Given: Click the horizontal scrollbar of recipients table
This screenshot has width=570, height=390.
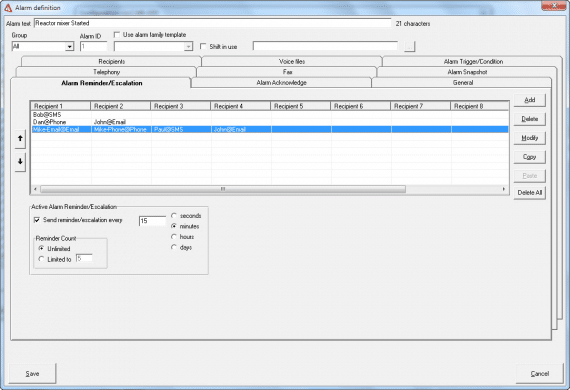Looking at the screenshot, I should [223, 189].
